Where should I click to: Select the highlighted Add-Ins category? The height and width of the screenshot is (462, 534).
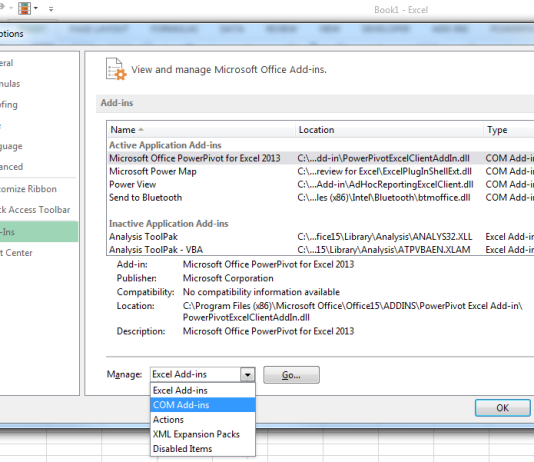[x=38, y=232]
